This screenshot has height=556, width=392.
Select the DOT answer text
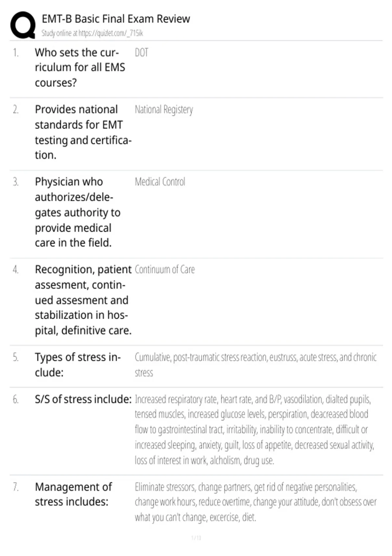[141, 52]
